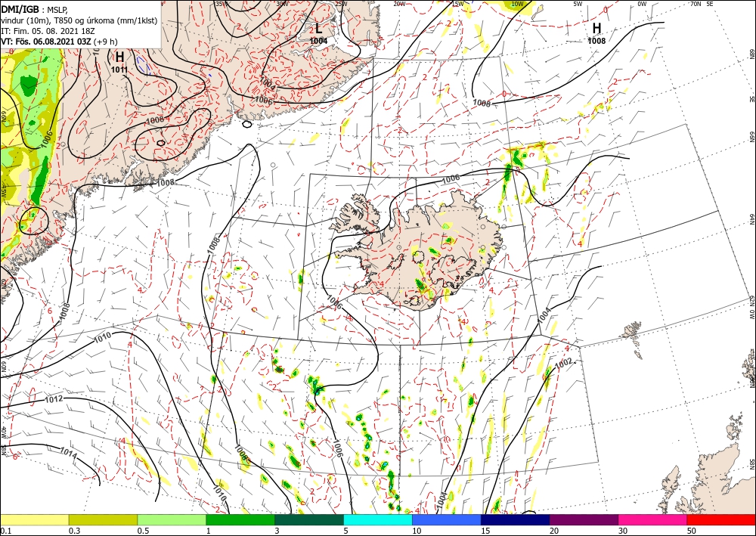Viewport: 756px width, 536px height.
Task: Click the legend value '50'
Action: click(692, 531)
